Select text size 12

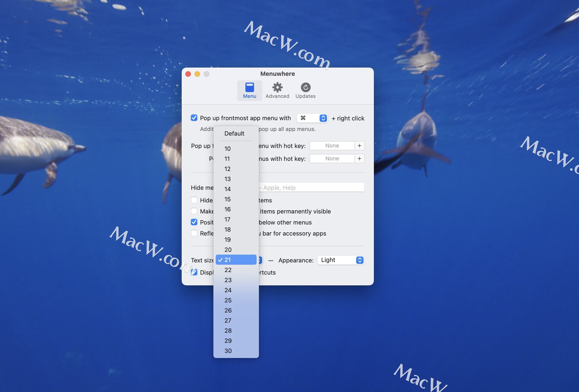(236, 169)
